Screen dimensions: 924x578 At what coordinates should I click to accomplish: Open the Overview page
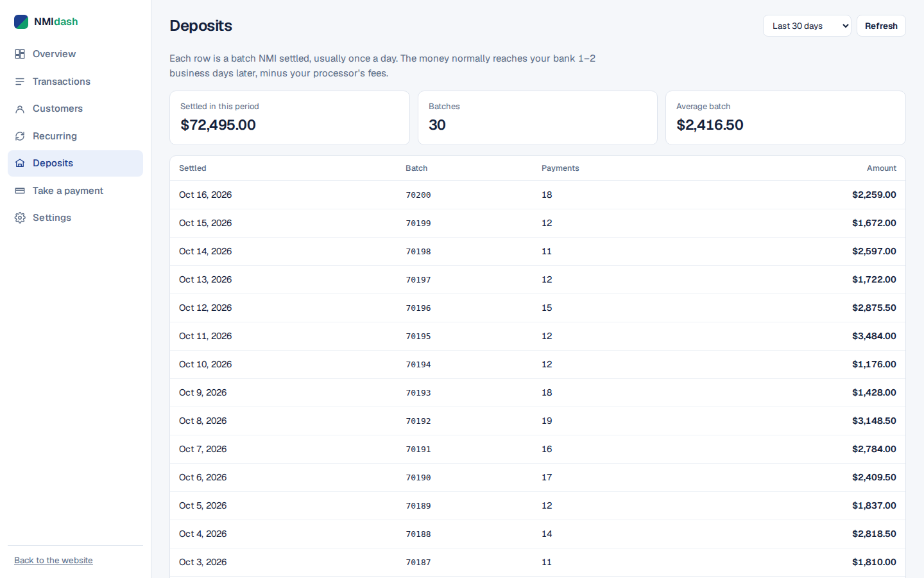(x=75, y=54)
